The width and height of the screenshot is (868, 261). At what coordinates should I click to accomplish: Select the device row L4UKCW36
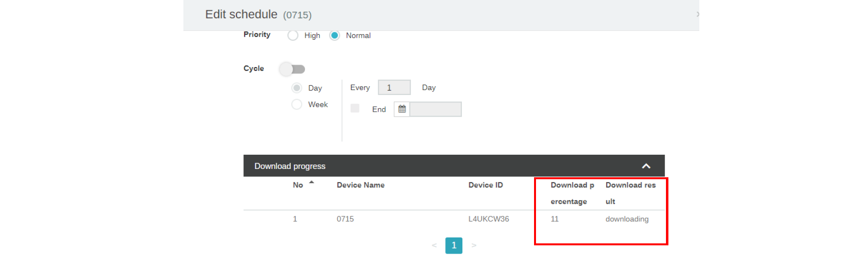click(488, 219)
